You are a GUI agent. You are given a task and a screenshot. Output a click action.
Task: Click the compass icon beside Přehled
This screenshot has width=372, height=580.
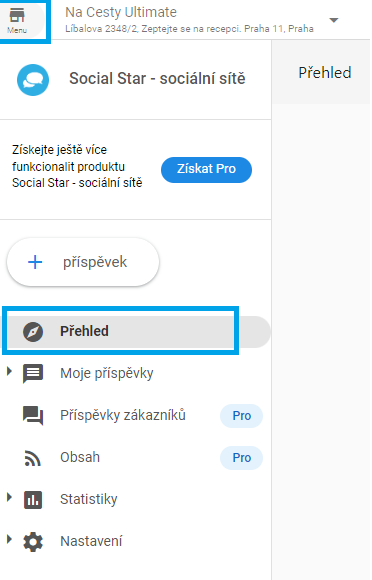[x=33, y=332]
